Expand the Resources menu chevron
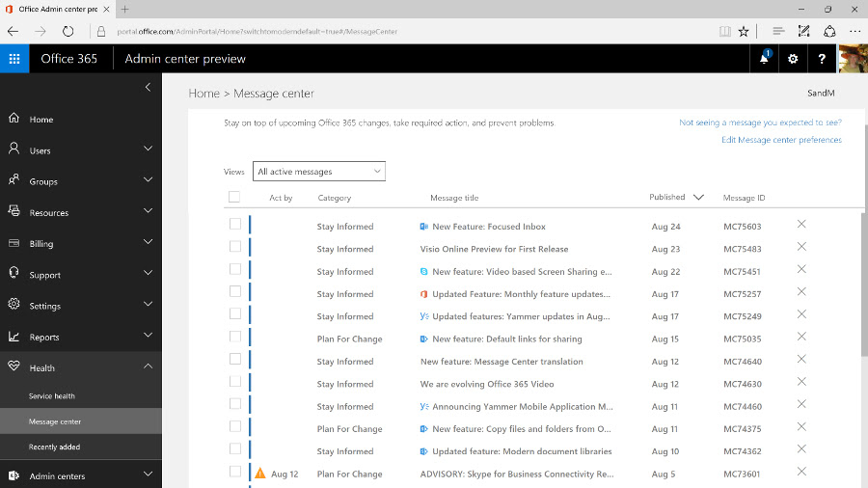This screenshot has height=488, width=868. (148, 211)
